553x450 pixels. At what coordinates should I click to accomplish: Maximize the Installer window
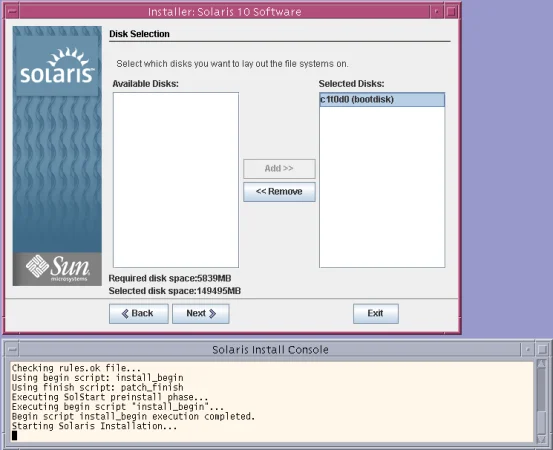click(x=451, y=12)
